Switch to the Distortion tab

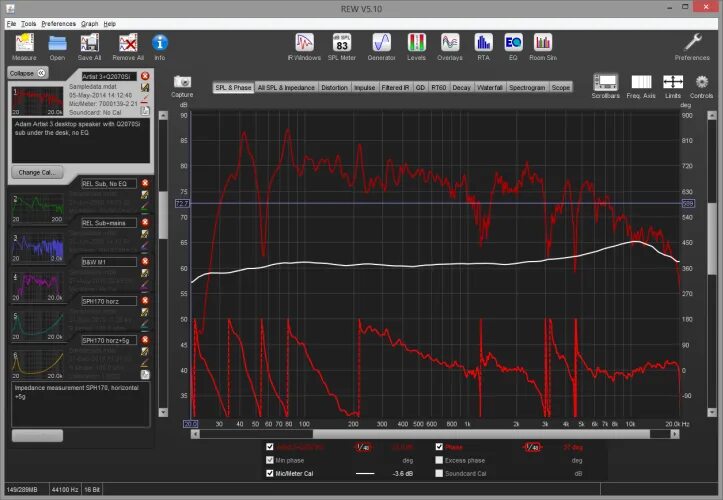tap(334, 87)
